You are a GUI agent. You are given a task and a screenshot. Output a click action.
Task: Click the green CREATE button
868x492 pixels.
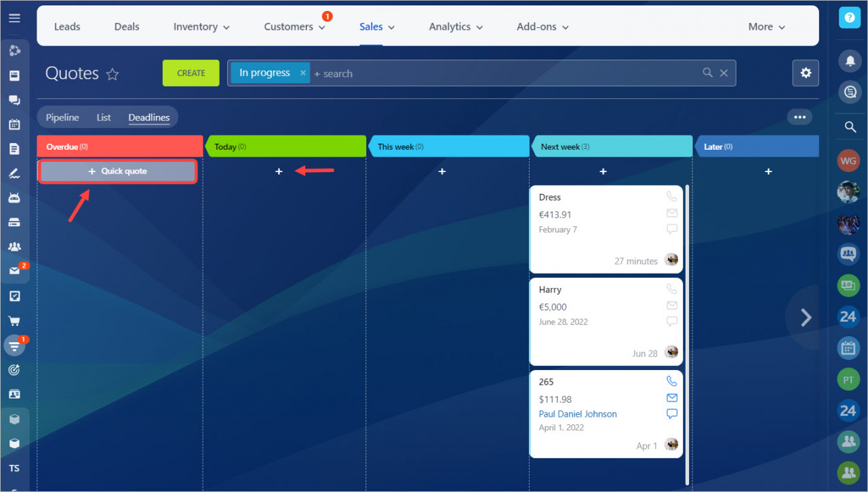tap(191, 73)
